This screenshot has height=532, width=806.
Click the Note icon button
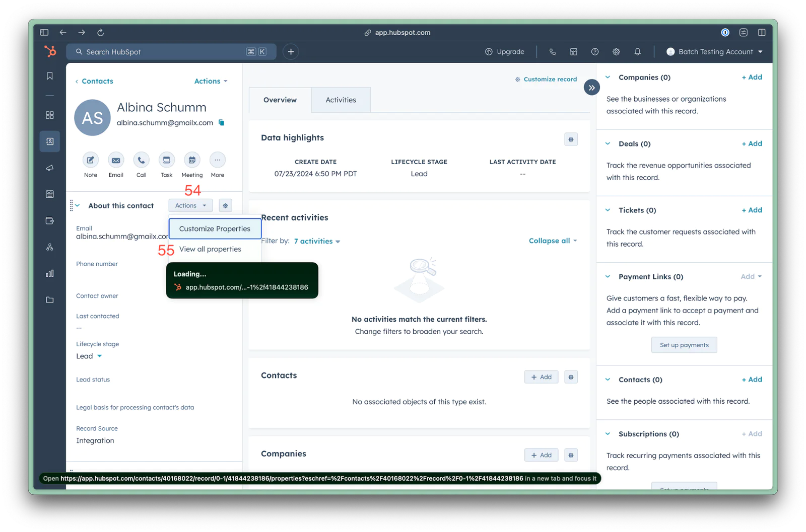[91, 161]
